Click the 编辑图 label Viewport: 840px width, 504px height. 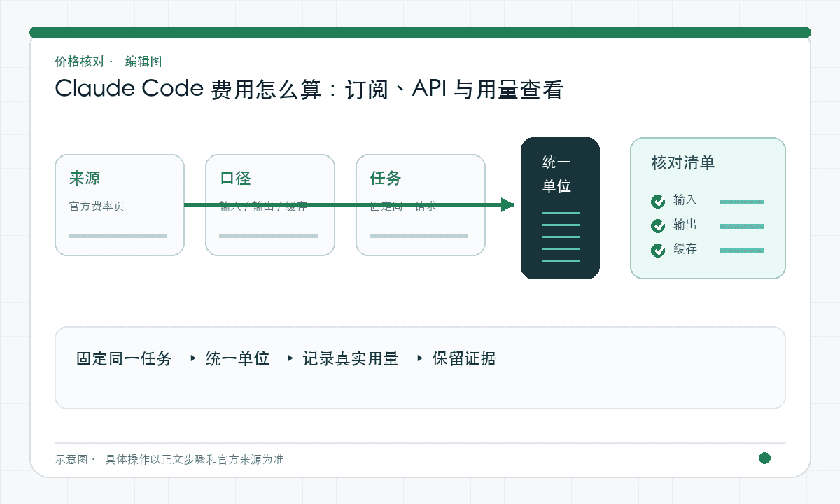coord(143,62)
